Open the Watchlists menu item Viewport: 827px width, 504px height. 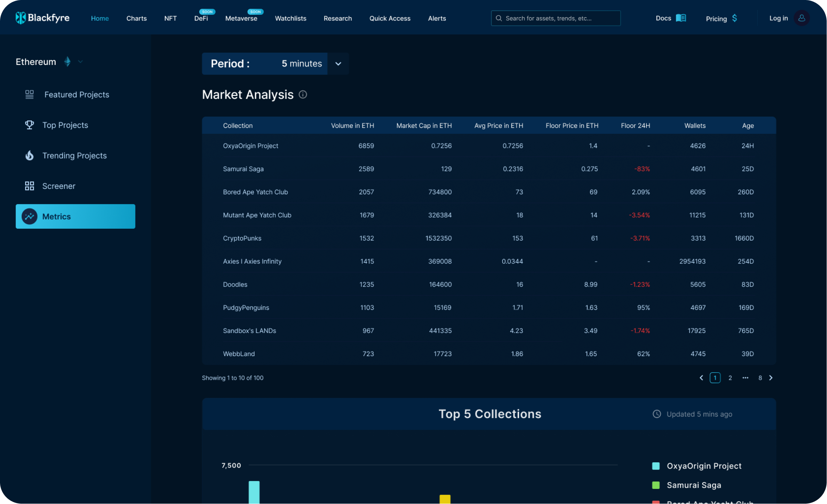tap(291, 18)
